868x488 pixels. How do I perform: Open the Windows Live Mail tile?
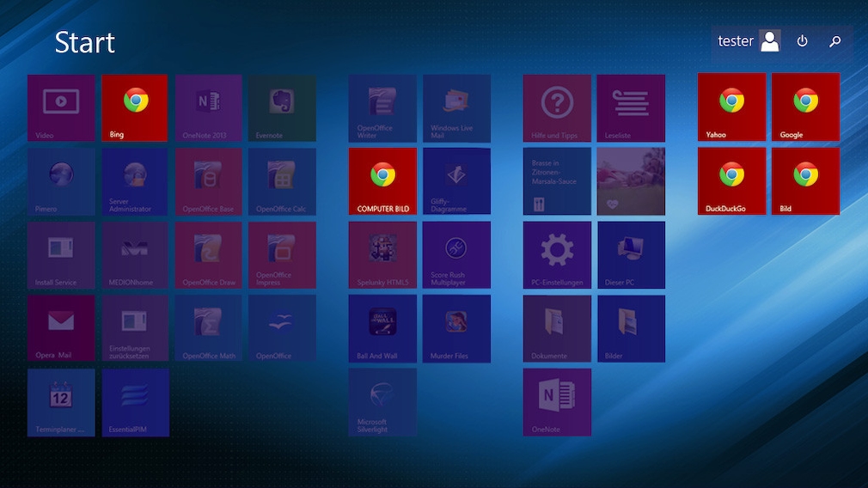[456, 108]
